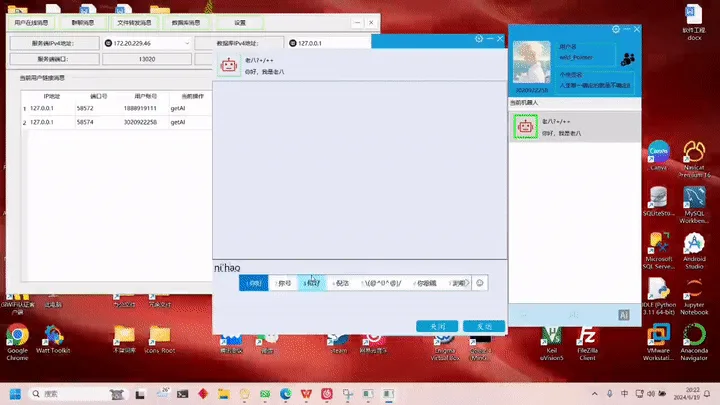Open IDLE Python 3.11 desktop shortcut
Screen dimensions: 720x405
[658, 296]
